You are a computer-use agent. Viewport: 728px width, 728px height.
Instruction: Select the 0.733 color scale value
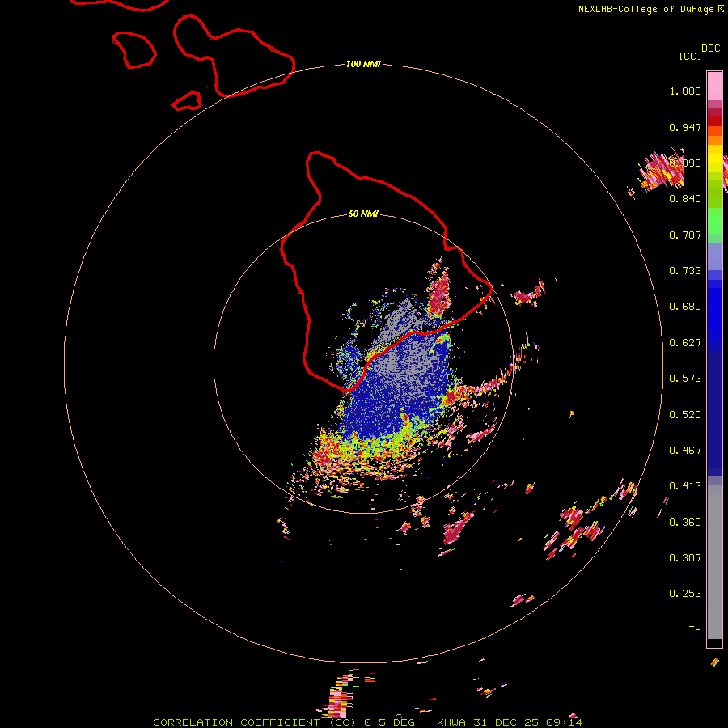click(685, 271)
